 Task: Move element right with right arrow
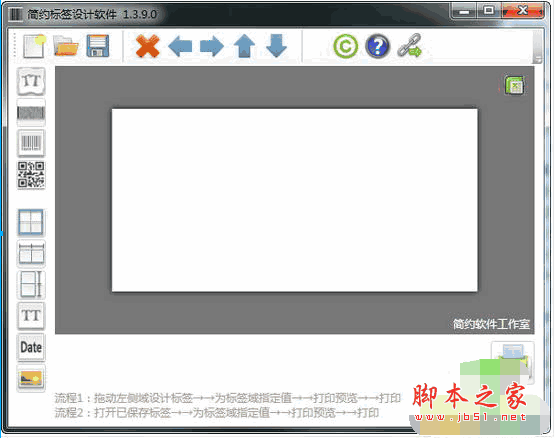[x=212, y=46]
